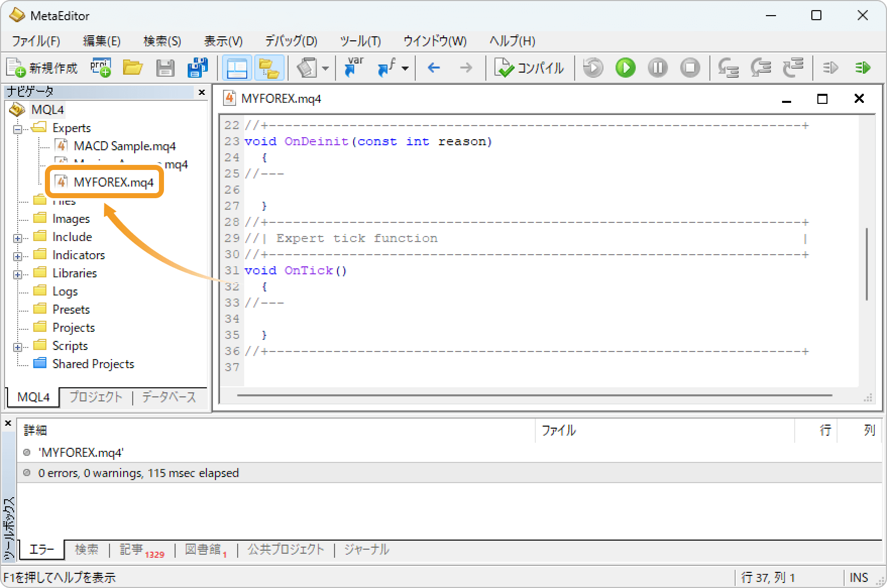Viewport: 887px width, 588px height.
Task: Open the ヘルプ(H) menu
Action: click(x=512, y=41)
